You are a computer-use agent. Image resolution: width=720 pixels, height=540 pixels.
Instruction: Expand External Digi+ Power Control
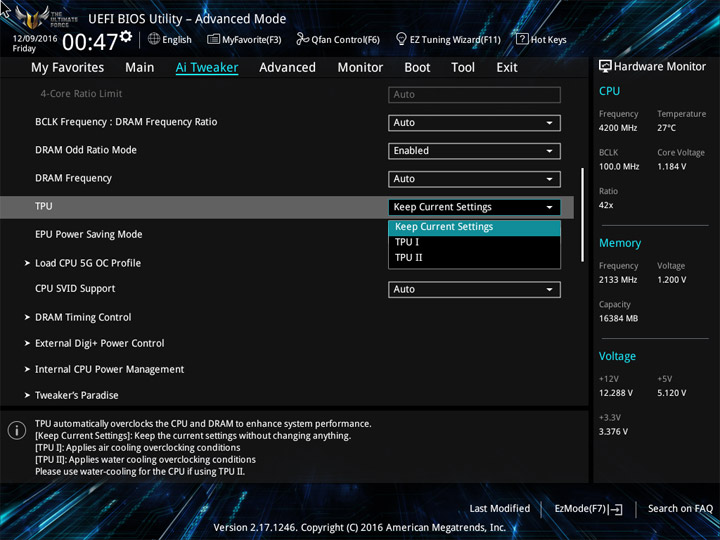99,343
